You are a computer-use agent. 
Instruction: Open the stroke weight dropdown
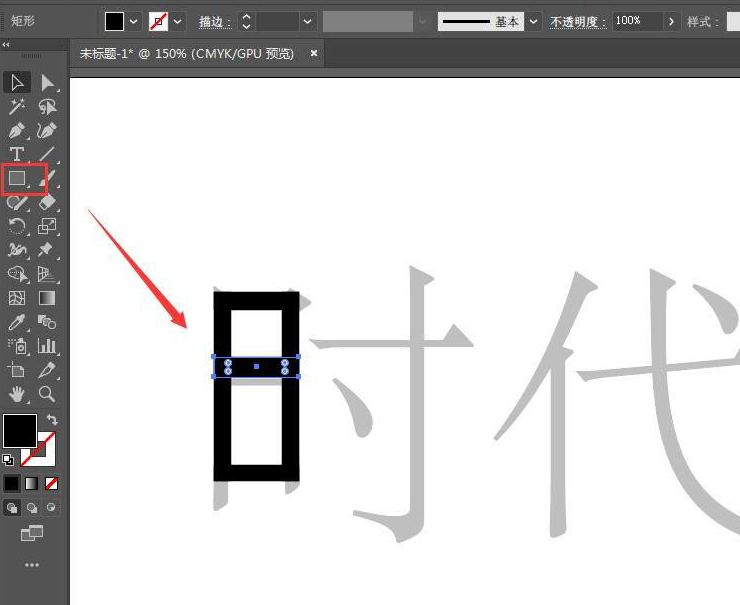[x=307, y=22]
